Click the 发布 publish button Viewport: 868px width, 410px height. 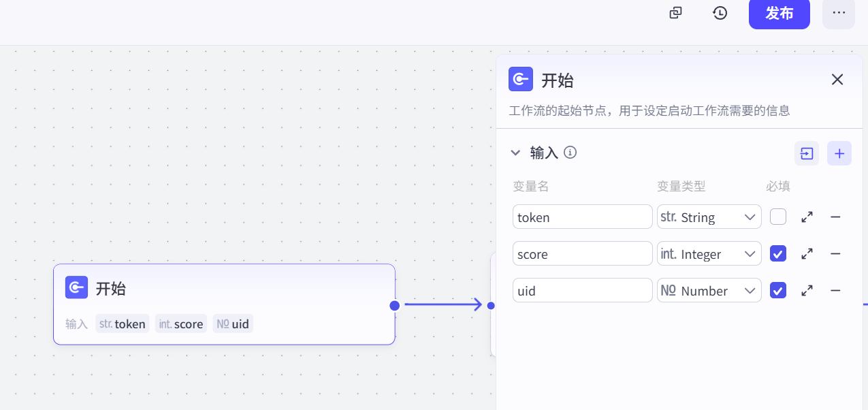point(779,14)
